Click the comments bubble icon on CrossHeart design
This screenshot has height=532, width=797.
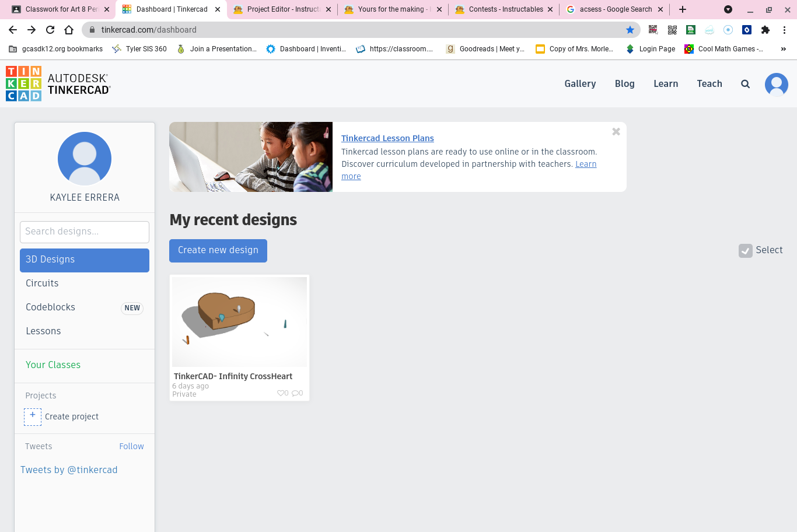[296, 393]
